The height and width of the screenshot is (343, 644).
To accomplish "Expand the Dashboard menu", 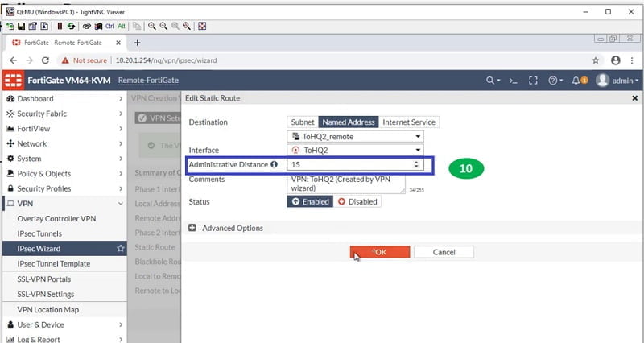I will [64, 98].
